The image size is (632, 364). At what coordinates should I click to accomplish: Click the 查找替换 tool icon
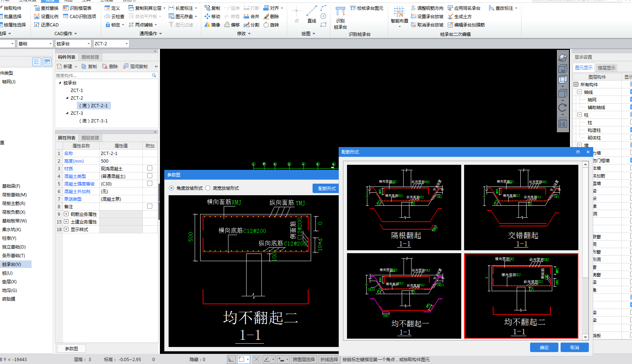tap(37, 8)
